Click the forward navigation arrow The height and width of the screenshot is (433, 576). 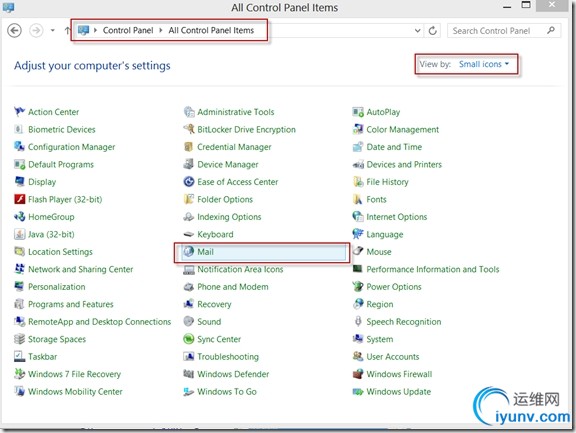(36, 30)
